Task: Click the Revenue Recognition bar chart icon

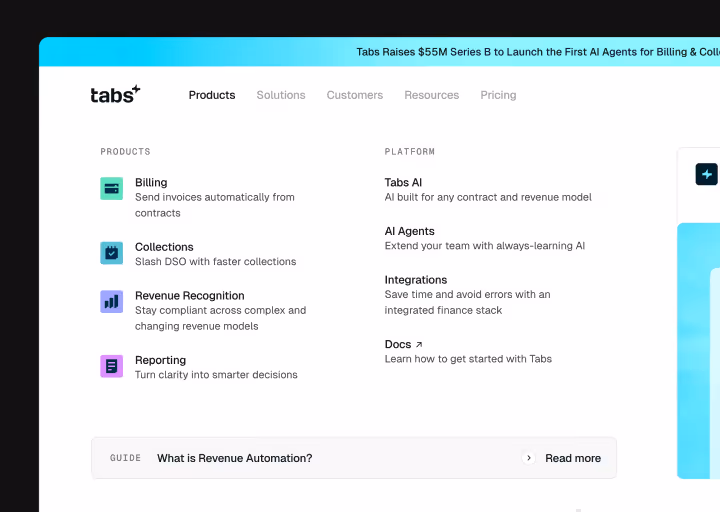Action: [112, 302]
